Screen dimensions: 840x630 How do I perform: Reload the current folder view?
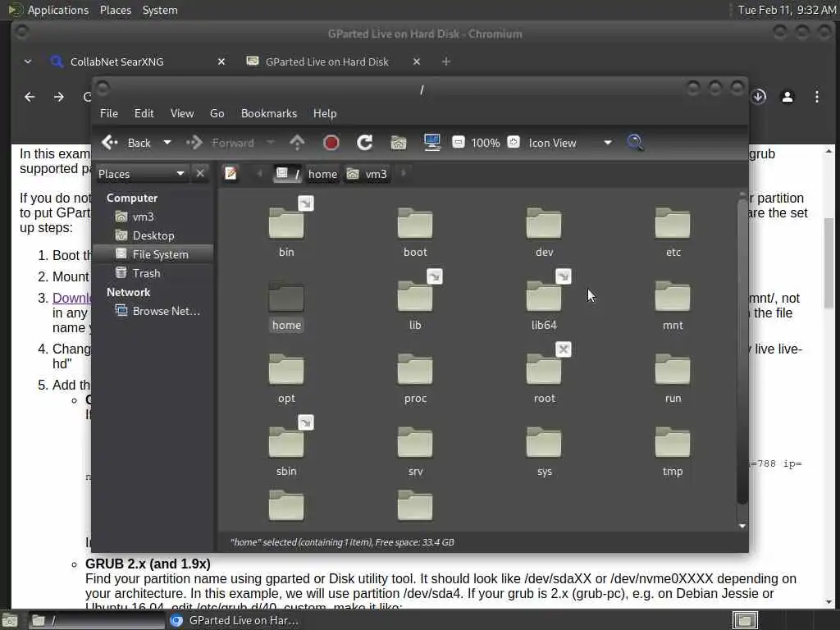click(x=365, y=143)
